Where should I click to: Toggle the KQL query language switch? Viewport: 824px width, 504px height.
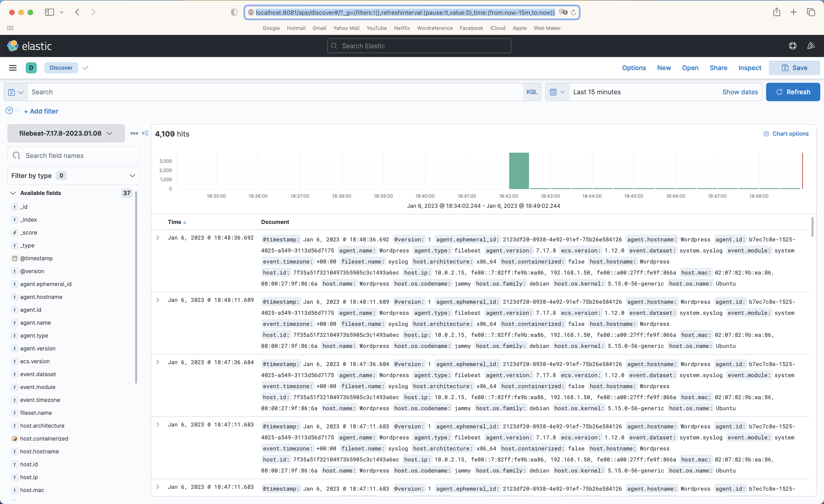(531, 92)
